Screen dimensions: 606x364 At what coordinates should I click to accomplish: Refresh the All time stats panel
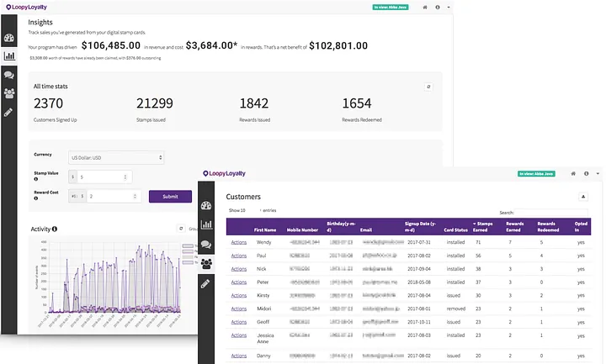428,87
